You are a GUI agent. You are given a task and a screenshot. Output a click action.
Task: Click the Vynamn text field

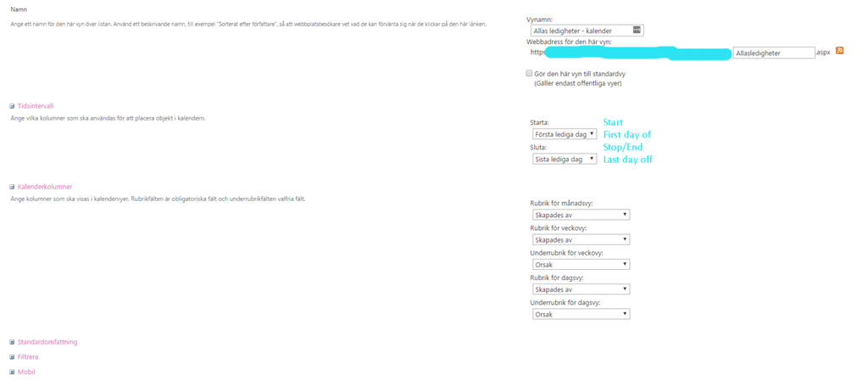(587, 31)
